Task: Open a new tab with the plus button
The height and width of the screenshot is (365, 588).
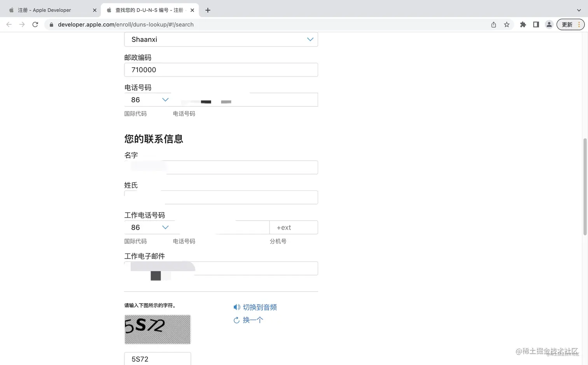Action: (x=208, y=10)
